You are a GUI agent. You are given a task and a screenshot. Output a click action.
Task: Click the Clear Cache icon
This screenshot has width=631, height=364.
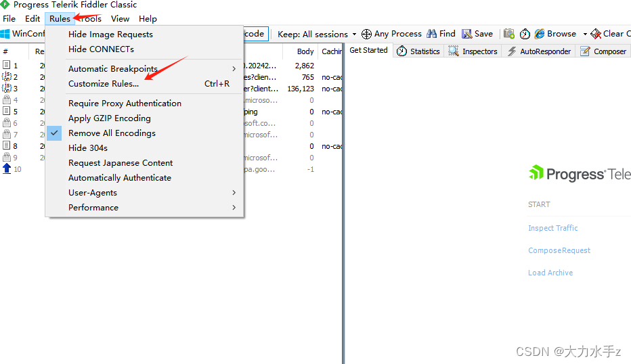click(x=596, y=35)
